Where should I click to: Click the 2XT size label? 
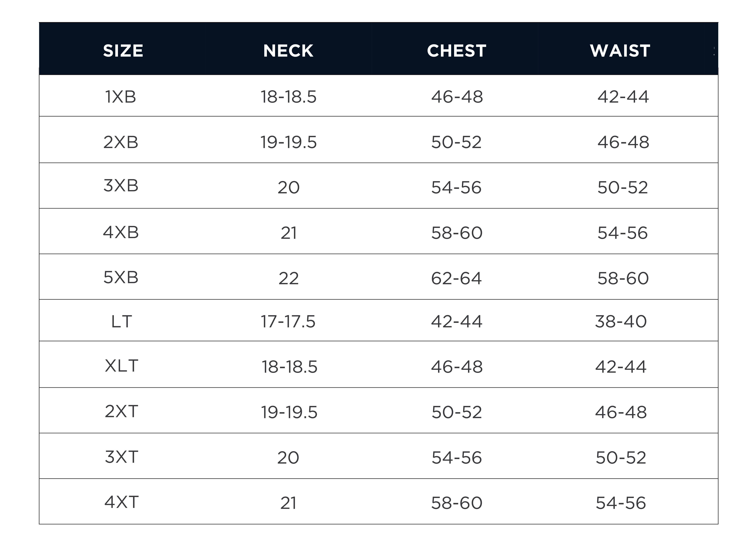click(121, 411)
